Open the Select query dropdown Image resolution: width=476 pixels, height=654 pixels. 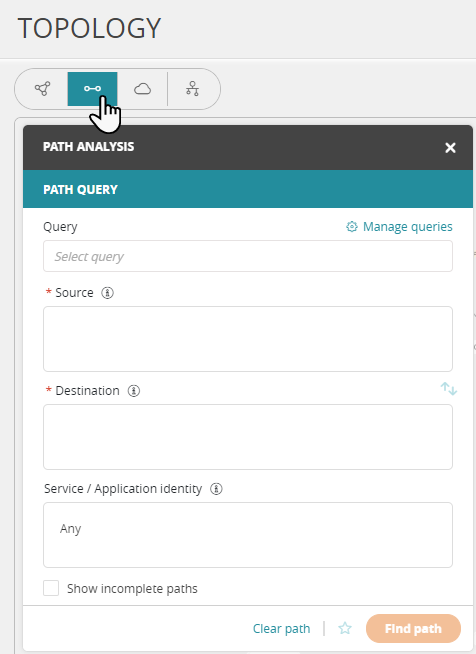(x=248, y=256)
